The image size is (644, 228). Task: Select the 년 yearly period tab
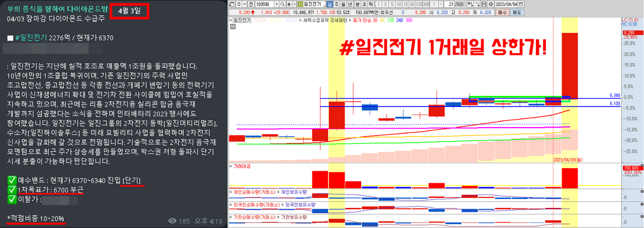click(x=350, y=4)
